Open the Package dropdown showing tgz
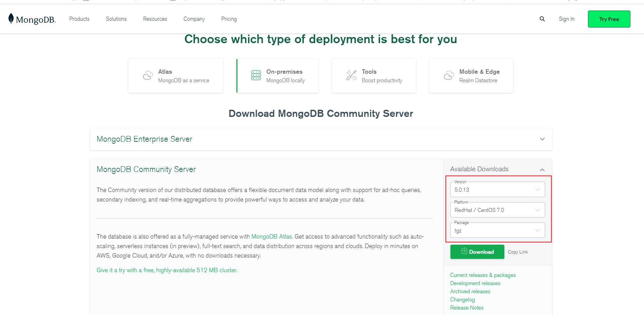 [x=498, y=230]
